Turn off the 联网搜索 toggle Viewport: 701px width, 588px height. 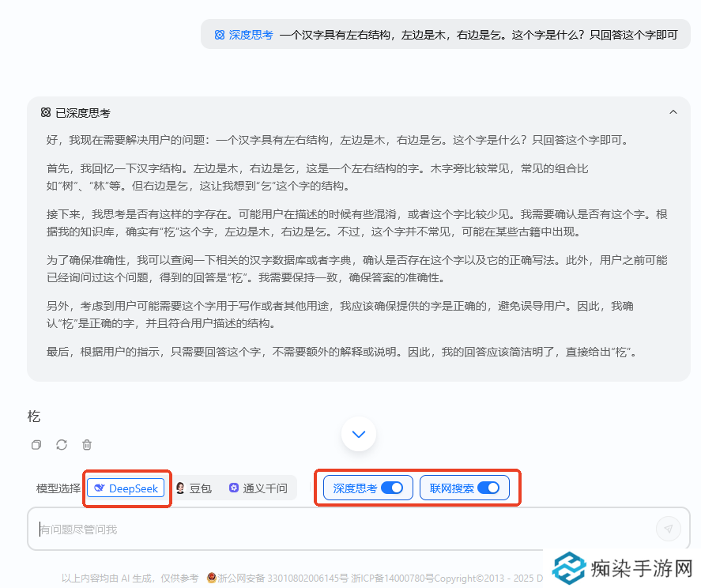click(489, 488)
